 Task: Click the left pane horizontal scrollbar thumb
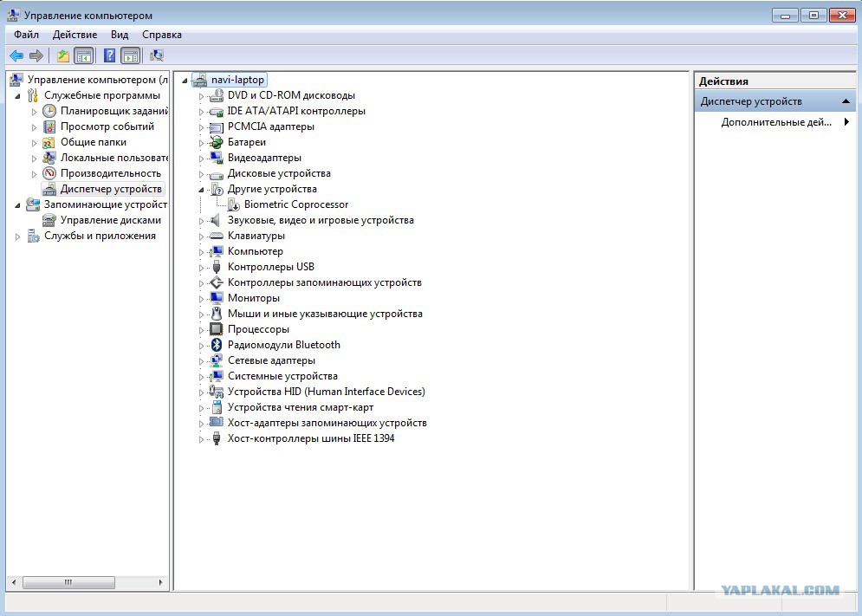pyautogui.click(x=68, y=582)
